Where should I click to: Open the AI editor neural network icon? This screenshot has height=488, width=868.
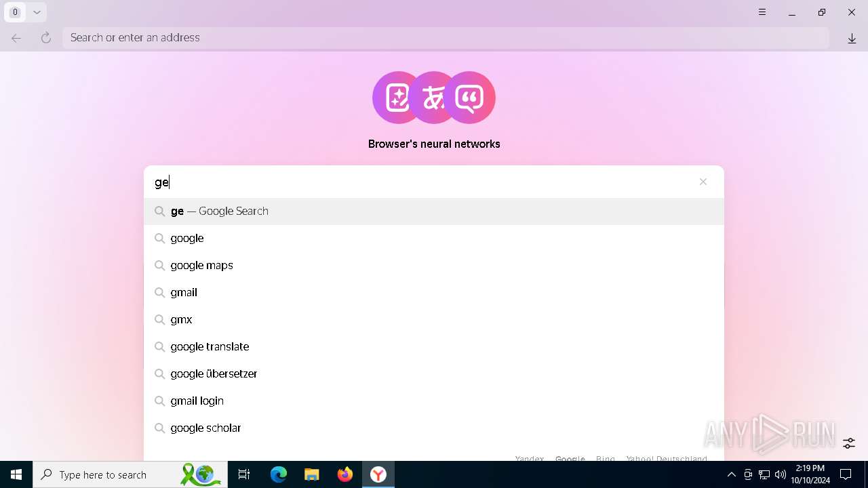[395, 98]
